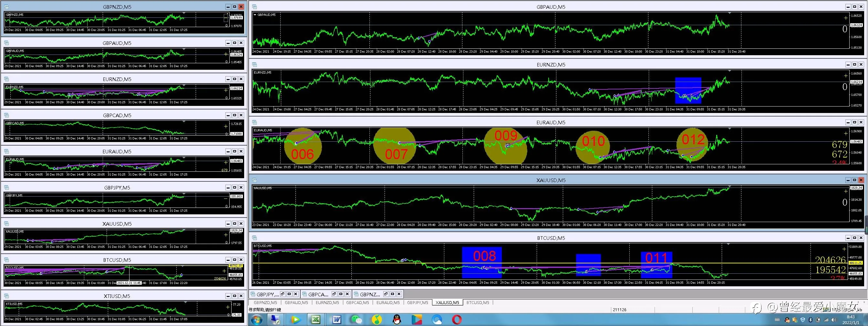The width and height of the screenshot is (868, 326).
Task: Restore the minimized GBPJPY chart window
Action: tap(283, 294)
